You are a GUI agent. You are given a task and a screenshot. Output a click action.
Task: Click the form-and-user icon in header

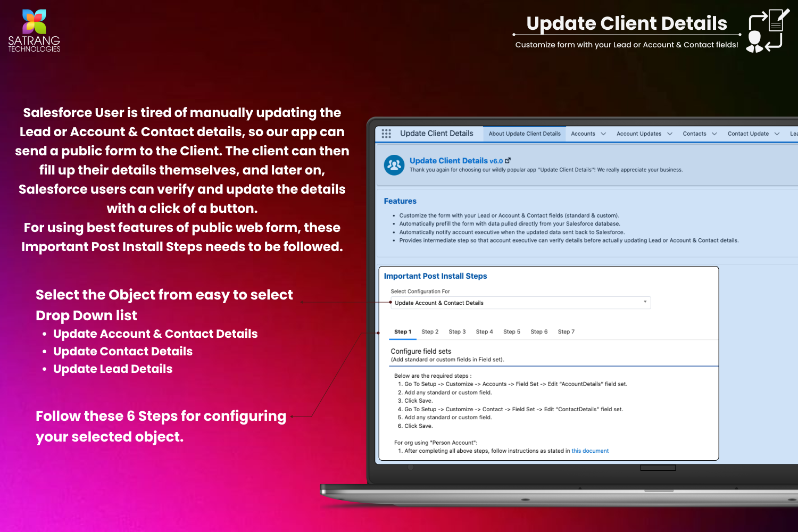pyautogui.click(x=768, y=30)
